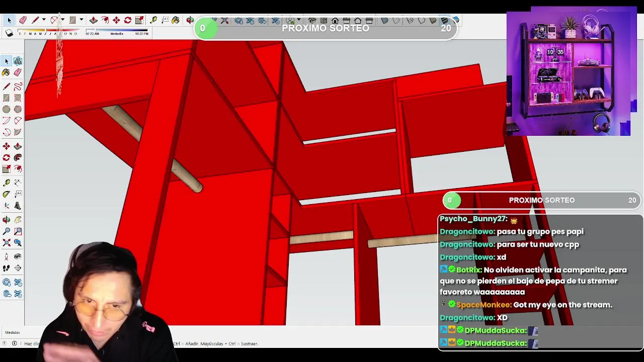Pick the Line pencil in the top toolbar
644x362 pixels.
pos(35,20)
